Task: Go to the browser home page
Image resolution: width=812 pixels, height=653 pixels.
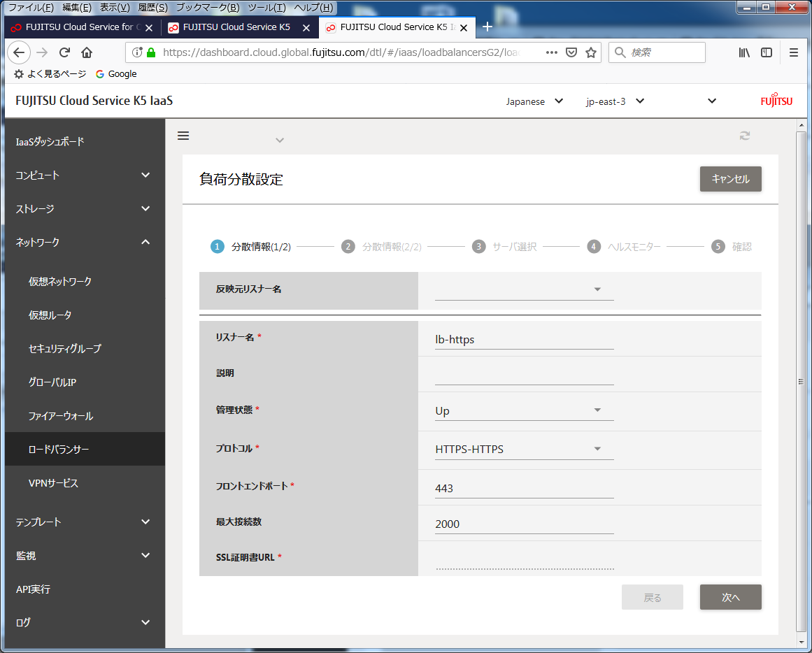Action: pos(87,52)
